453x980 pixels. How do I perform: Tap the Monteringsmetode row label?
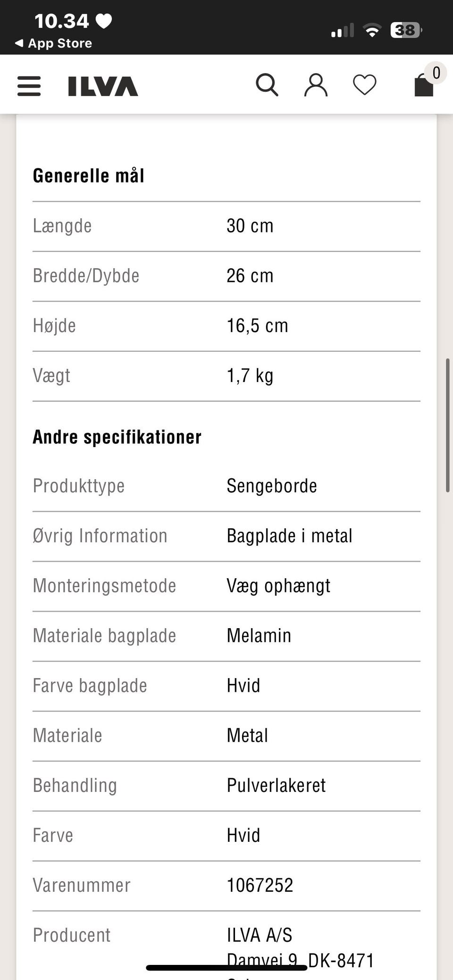pos(104,586)
